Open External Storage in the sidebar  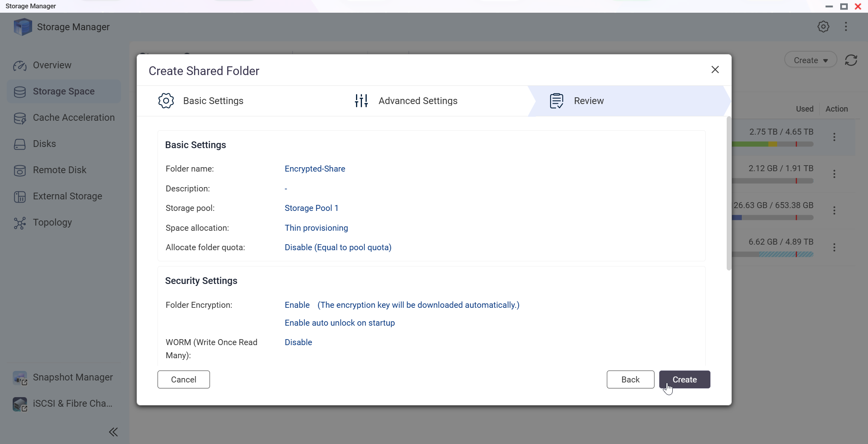64,196
